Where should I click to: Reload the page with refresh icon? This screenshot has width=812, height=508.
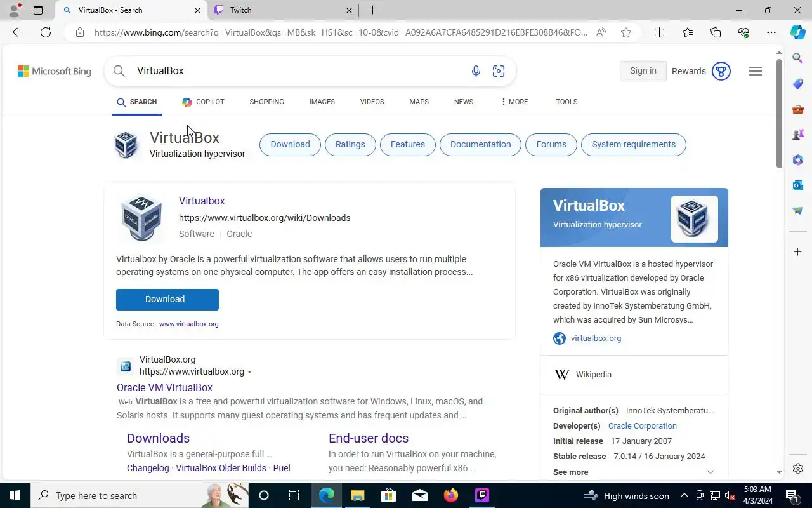46,32
